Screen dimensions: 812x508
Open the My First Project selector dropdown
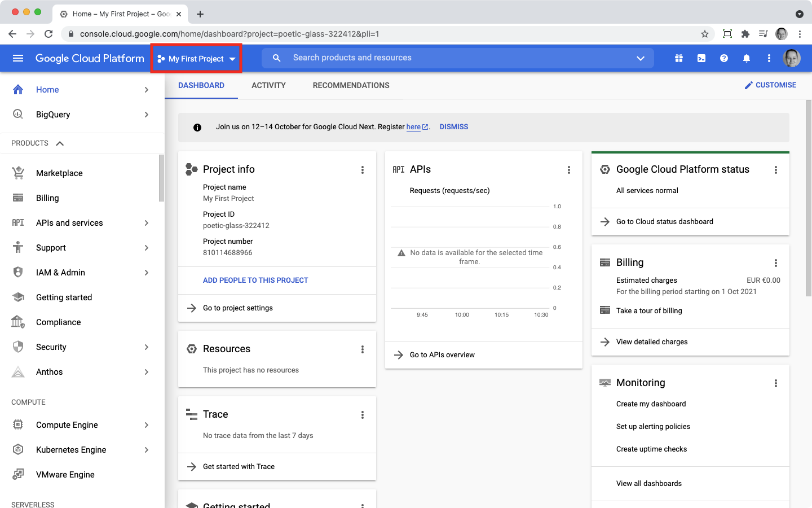[x=196, y=59]
